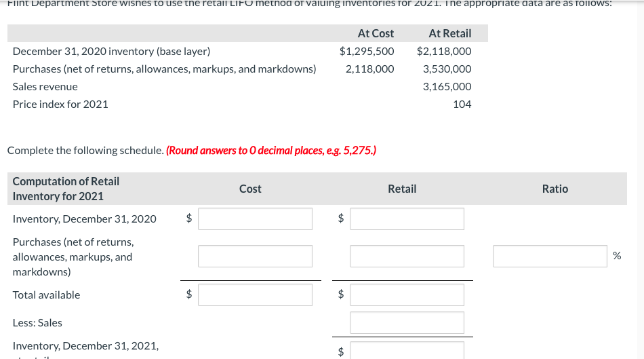Click Cost field for Inventory, December 31, 2020
The width and height of the screenshot is (644, 359).
pos(255,219)
